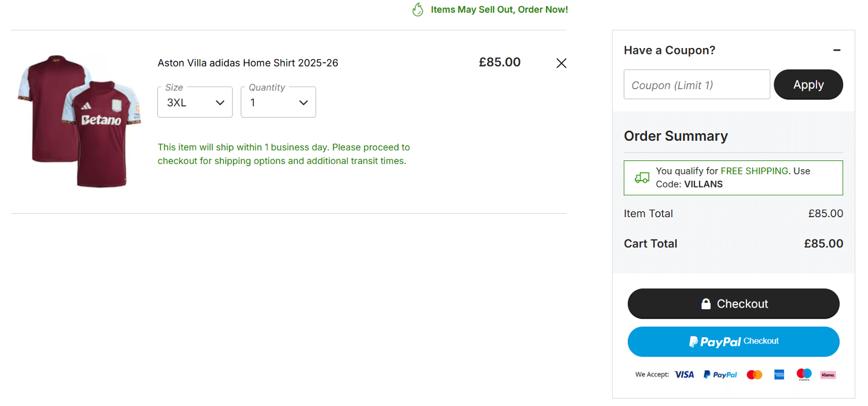The width and height of the screenshot is (868, 406).
Task: Click the Mastercard payment icon
Action: click(753, 374)
